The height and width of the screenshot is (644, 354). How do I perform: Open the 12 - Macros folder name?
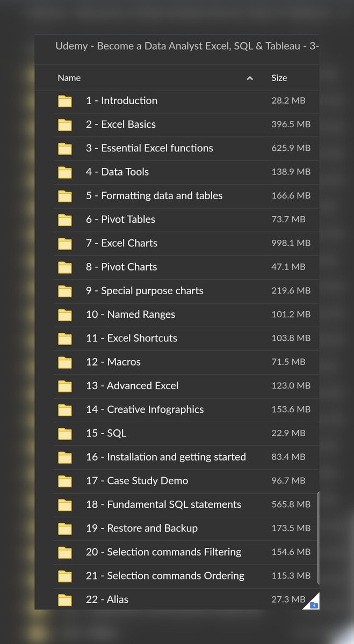[x=113, y=362]
